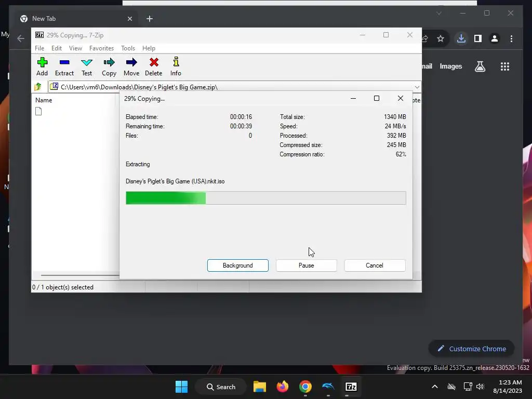Click the taskbar Search box
This screenshot has width=532, height=399.
(x=220, y=387)
